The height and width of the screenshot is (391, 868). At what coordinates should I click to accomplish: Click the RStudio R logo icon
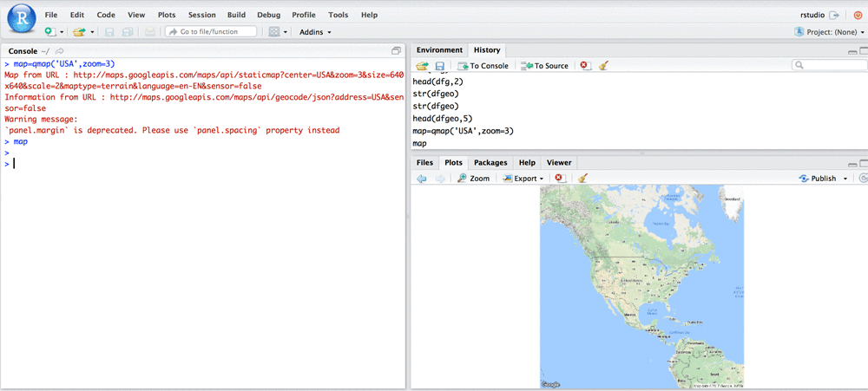tap(21, 17)
